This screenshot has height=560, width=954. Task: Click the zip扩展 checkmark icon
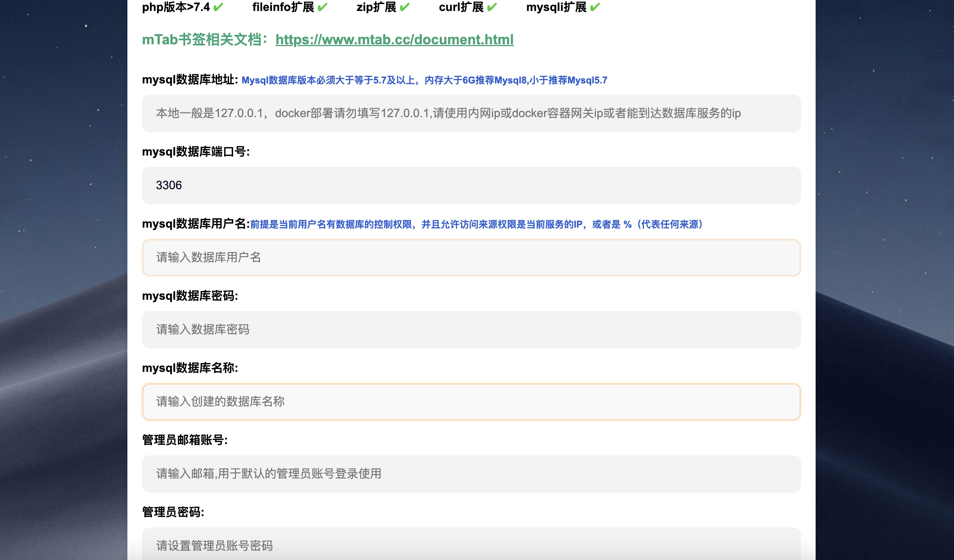coord(403,7)
